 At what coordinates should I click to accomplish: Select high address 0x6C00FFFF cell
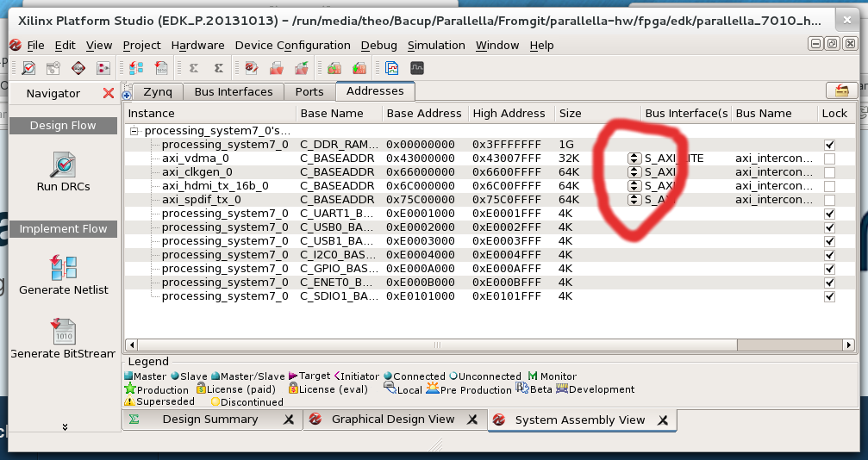click(507, 186)
